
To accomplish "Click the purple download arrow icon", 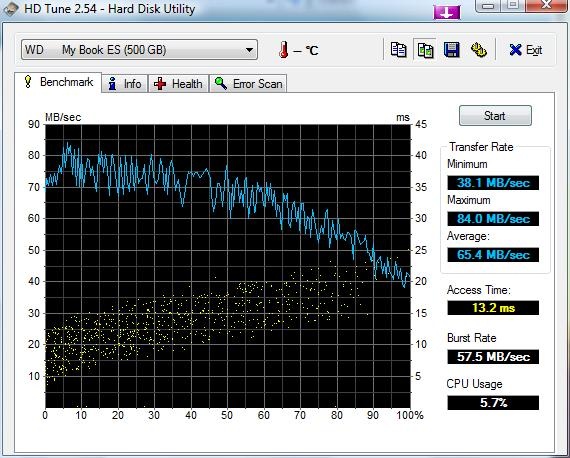I will click(x=447, y=12).
